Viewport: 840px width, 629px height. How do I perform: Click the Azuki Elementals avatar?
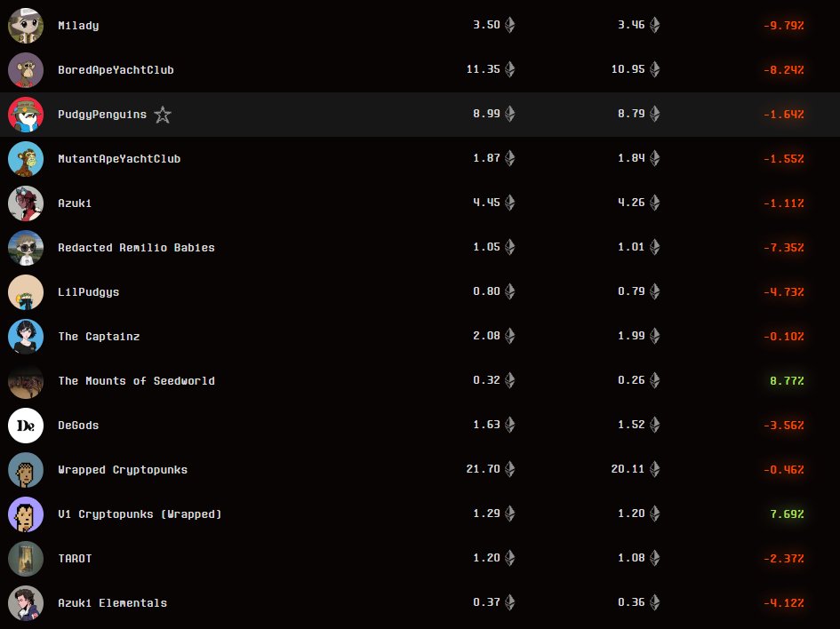click(x=26, y=602)
